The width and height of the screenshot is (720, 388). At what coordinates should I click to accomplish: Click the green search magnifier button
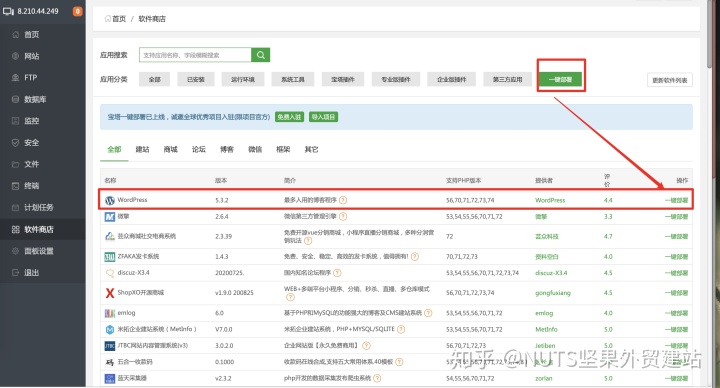click(x=260, y=55)
